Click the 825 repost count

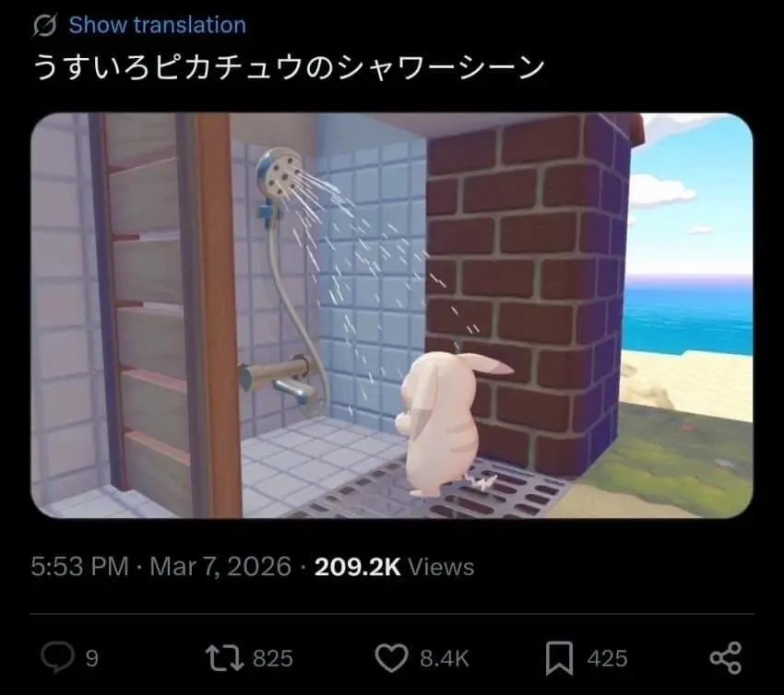click(x=272, y=658)
